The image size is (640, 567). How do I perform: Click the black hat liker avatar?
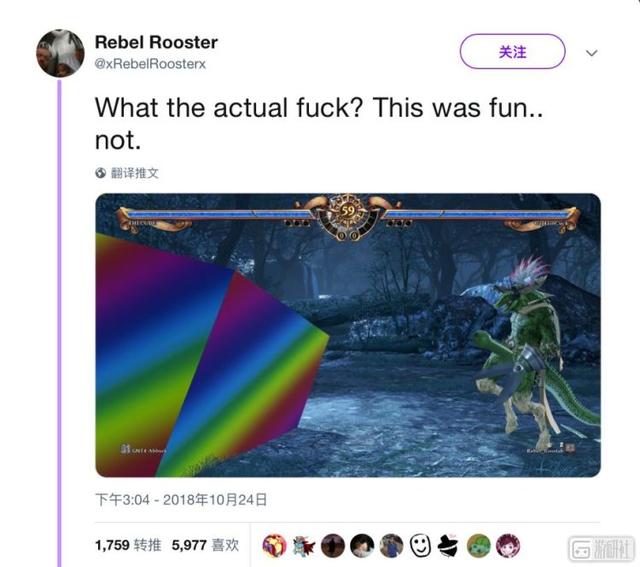449,546
